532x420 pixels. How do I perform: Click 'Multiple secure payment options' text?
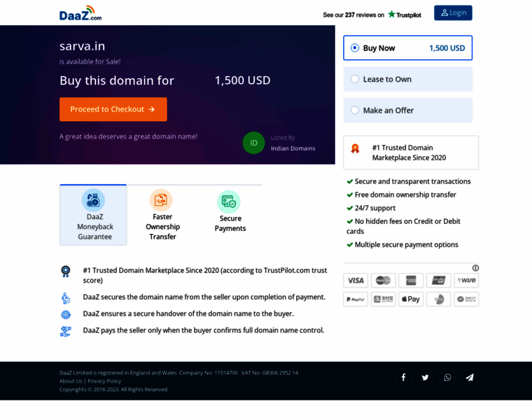[x=406, y=244]
